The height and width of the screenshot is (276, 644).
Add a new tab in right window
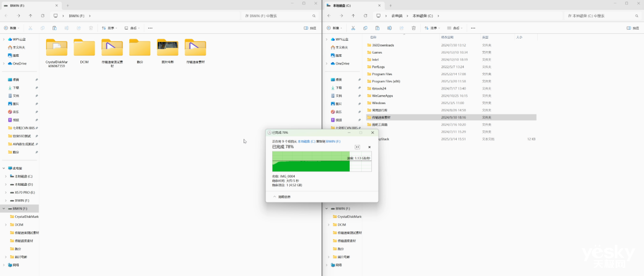(x=390, y=5)
